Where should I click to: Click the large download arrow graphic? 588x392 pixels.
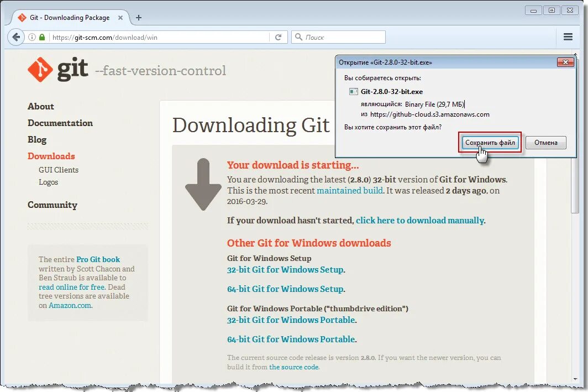point(203,184)
